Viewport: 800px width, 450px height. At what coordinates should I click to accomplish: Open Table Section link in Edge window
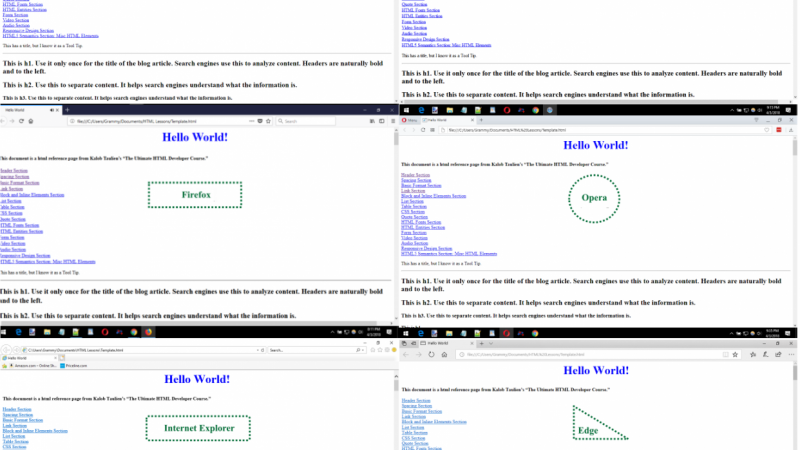coord(414,433)
